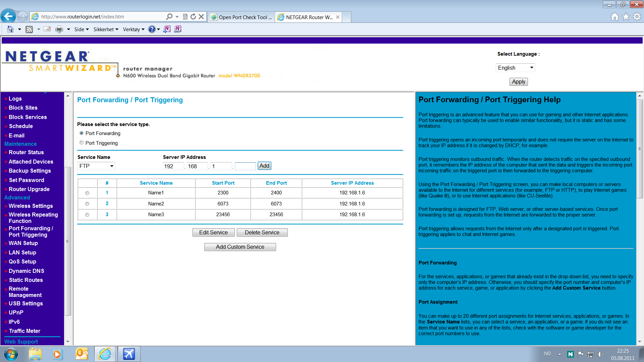This screenshot has height=362, width=644.
Task: Click the first OneNote send icon
Action: pos(167,29)
